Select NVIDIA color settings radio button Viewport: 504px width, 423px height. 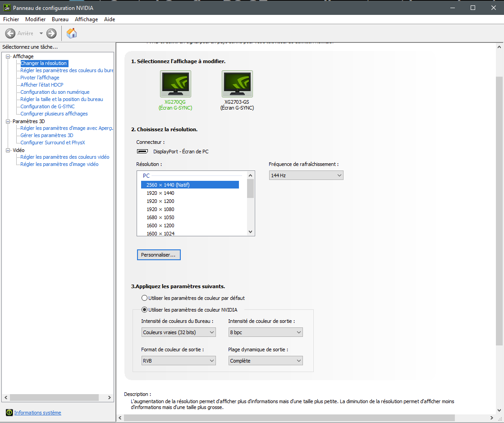coord(145,309)
